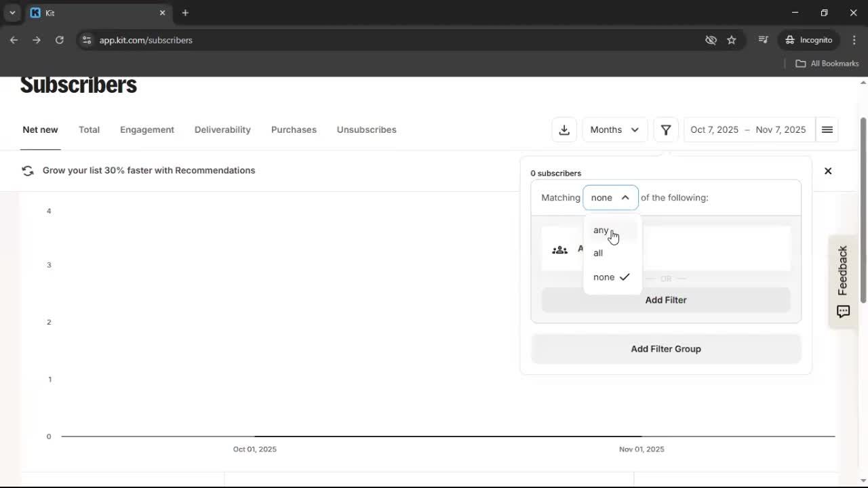Click the Feedback chat bubble icon
The image size is (868, 488).
tap(843, 312)
